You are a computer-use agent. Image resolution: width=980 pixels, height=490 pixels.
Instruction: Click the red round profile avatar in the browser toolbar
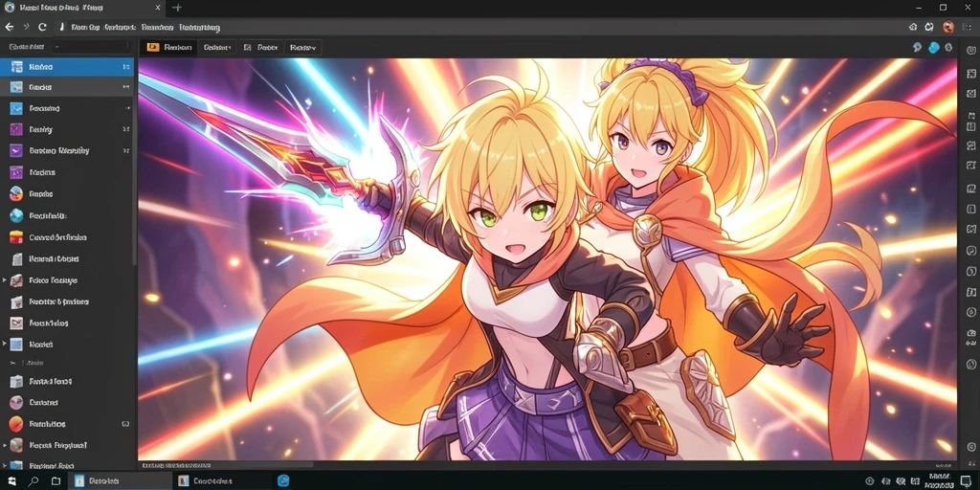pyautogui.click(x=947, y=27)
